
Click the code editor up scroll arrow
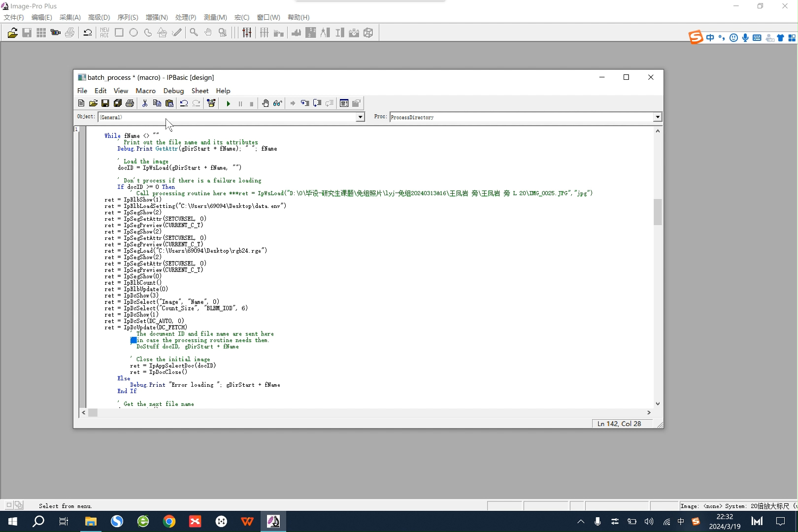coord(658,131)
